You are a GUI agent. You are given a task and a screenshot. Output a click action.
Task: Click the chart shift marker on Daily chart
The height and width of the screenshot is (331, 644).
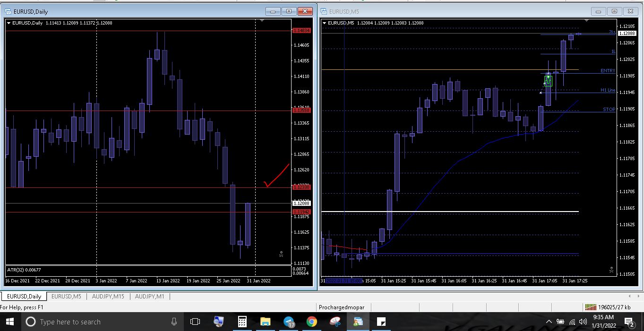263,21
